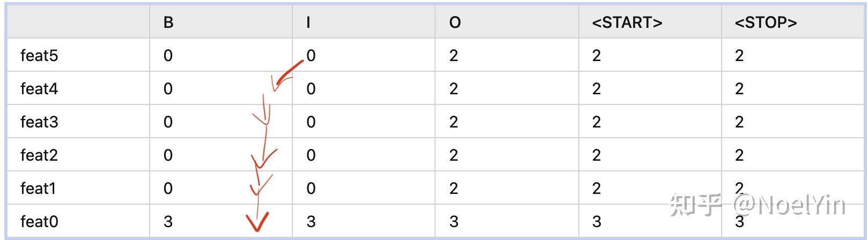Select feat0 value in the I column

(x=311, y=222)
